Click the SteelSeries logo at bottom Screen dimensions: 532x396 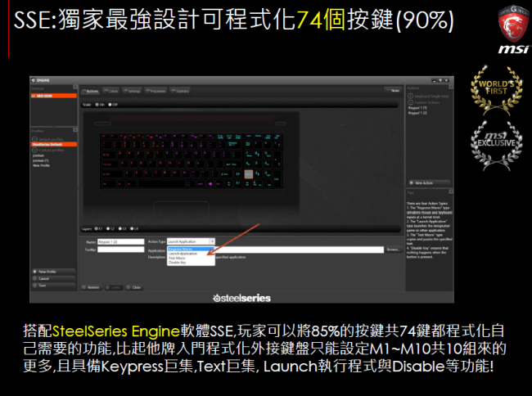pyautogui.click(x=241, y=298)
